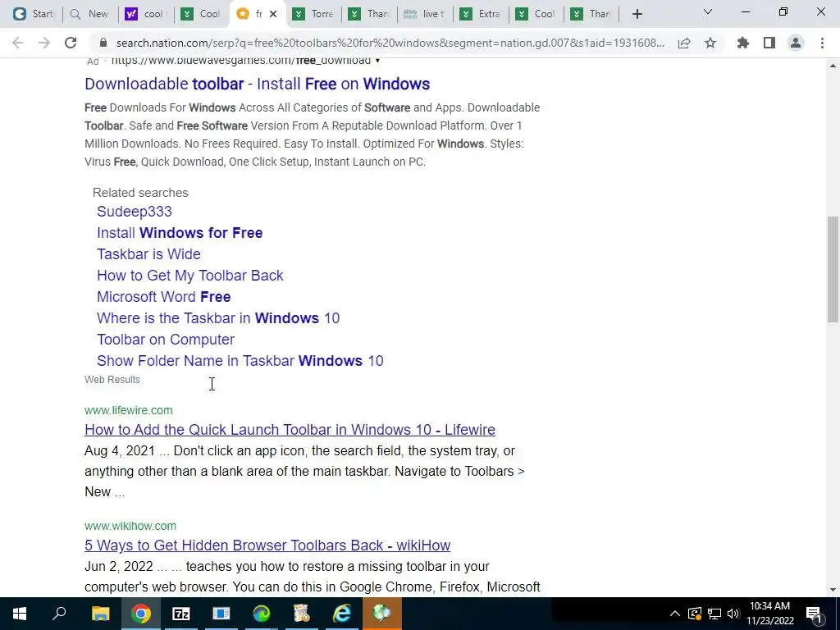The height and width of the screenshot is (630, 840).
Task: Click the page vertical scrollbar thumb
Action: pyautogui.click(x=833, y=269)
